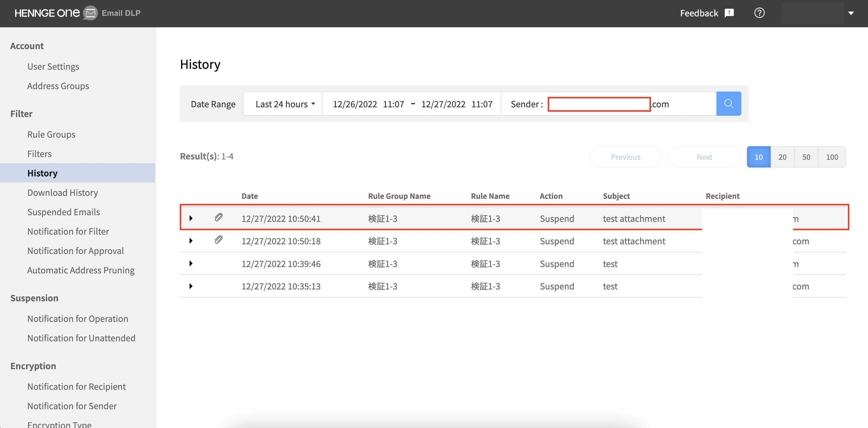Open the Feedback speech bubble icon

729,13
